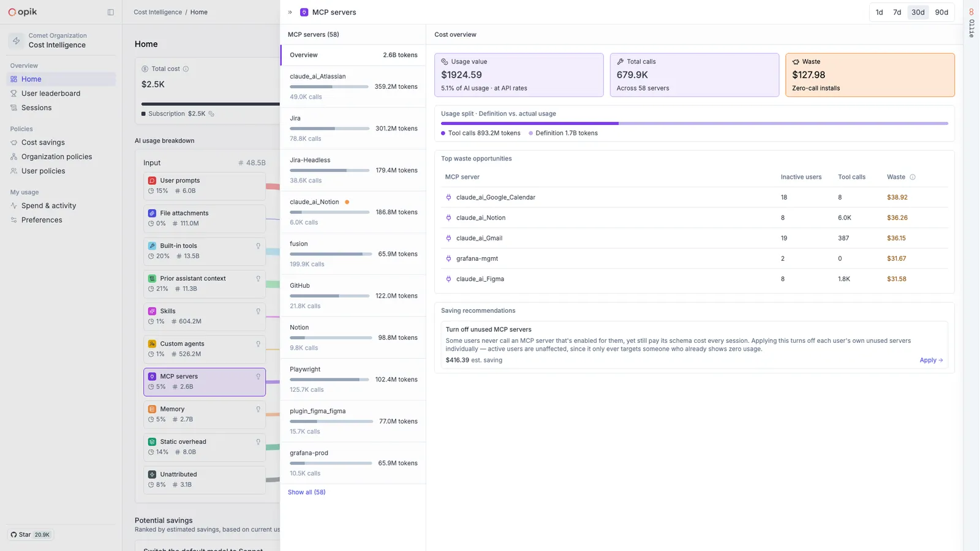Select the Jira-Headless server entry
Viewport: 980px width, 551px height.
coord(353,170)
